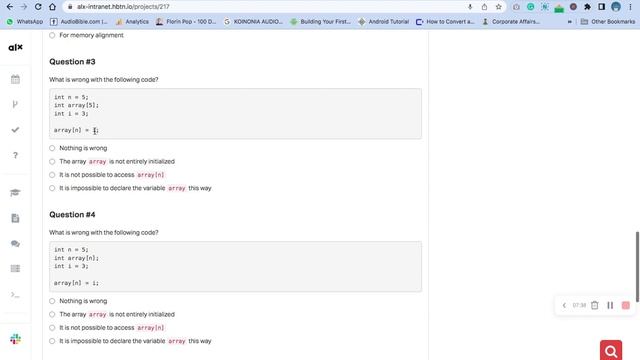Image resolution: width=640 pixels, height=360 pixels.
Task: Go back with the browser back arrow
Action: (9, 7)
